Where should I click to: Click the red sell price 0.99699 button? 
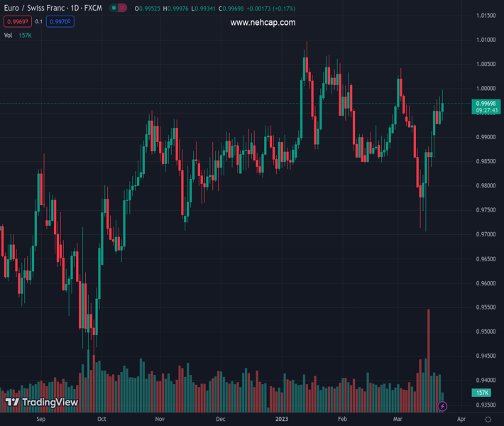(17, 22)
